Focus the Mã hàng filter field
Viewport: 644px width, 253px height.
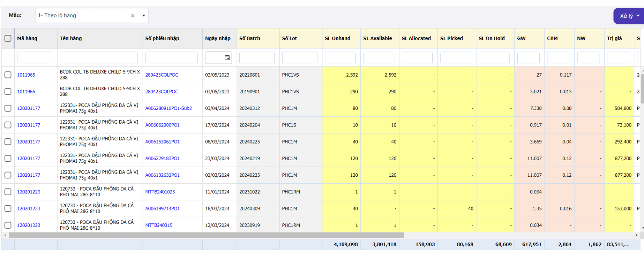point(35,58)
